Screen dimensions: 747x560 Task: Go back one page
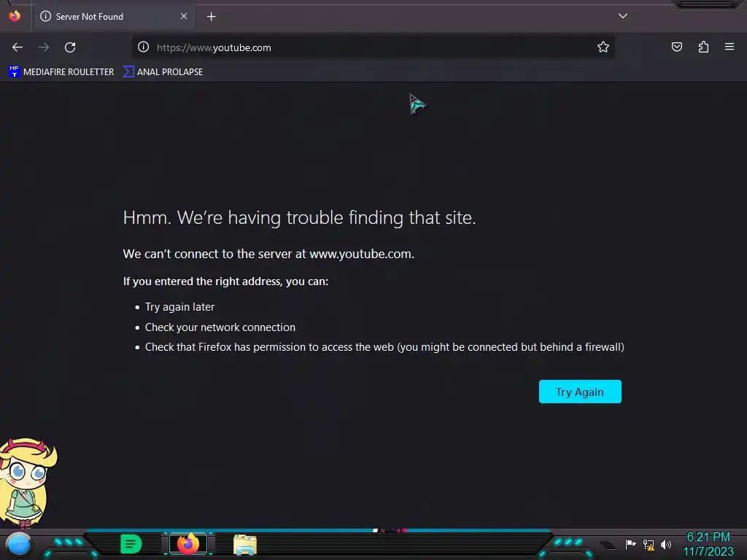tap(18, 47)
